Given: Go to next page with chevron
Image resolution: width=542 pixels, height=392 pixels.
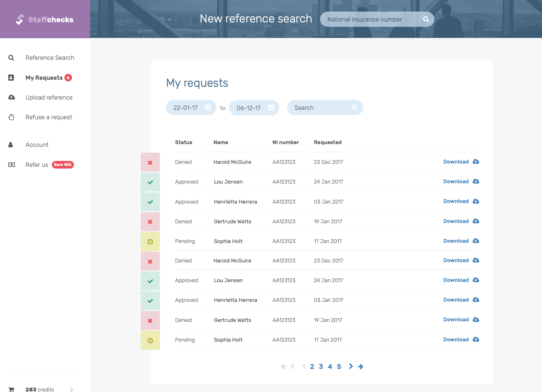Looking at the screenshot, I should 351,367.
